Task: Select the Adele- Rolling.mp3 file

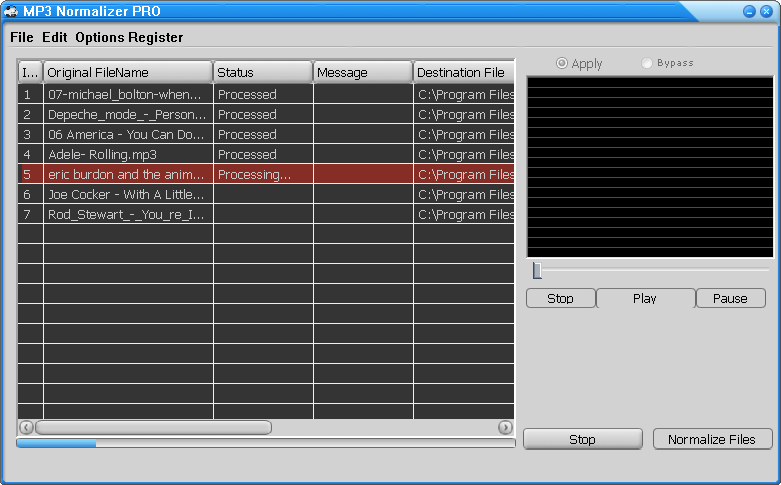Action: click(266, 154)
